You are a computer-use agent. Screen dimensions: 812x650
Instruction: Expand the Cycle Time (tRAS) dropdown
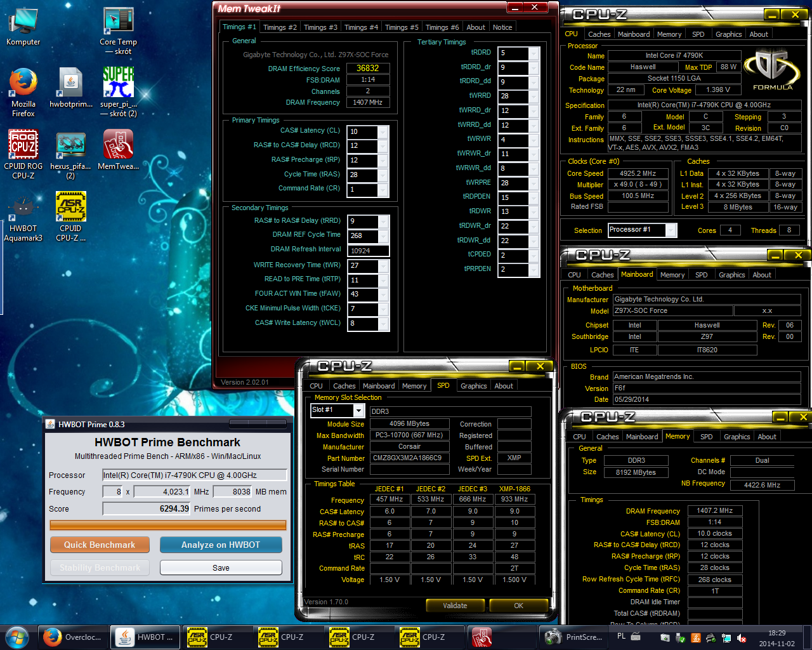(x=383, y=175)
